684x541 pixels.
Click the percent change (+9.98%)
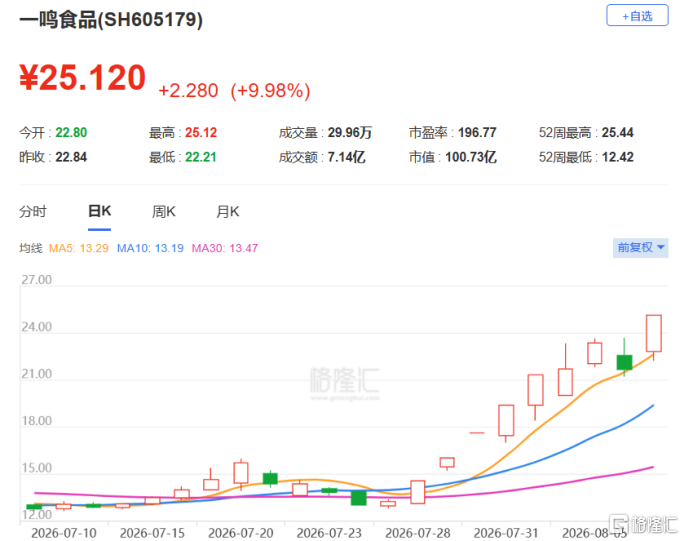(270, 91)
